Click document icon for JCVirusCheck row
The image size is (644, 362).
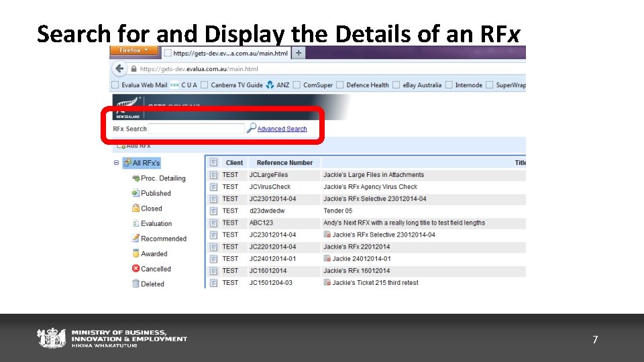pyautogui.click(x=213, y=187)
